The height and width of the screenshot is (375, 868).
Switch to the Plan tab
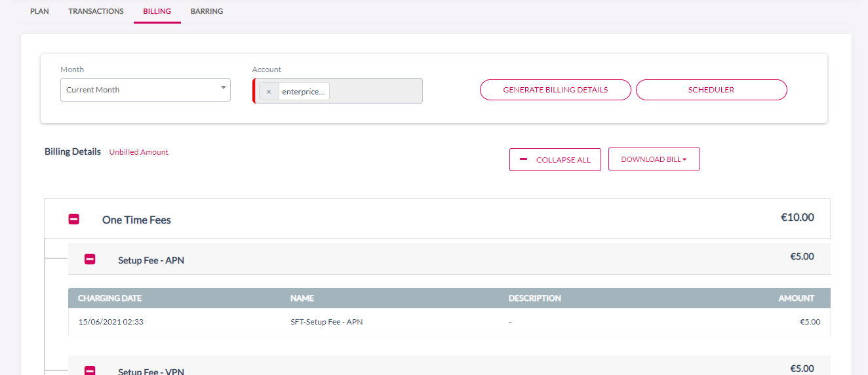tap(39, 11)
